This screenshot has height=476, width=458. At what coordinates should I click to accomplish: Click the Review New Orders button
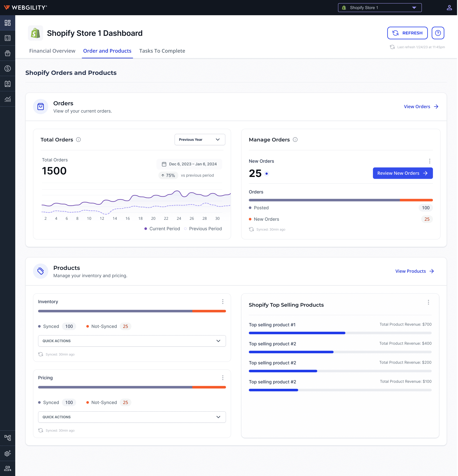pos(403,173)
